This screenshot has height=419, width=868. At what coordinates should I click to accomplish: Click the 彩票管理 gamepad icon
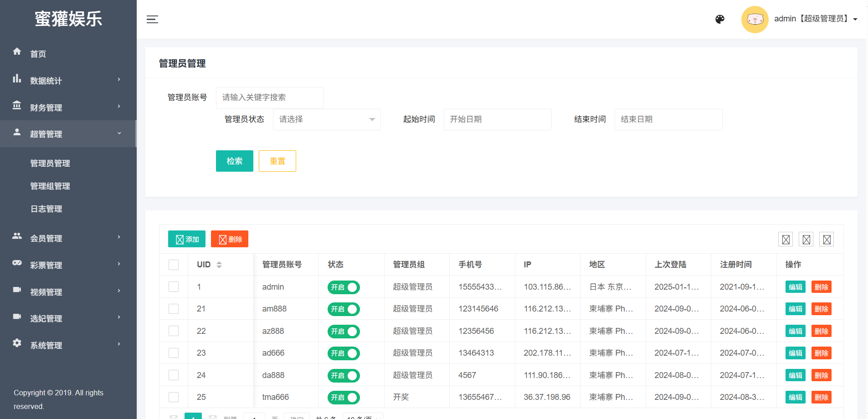pyautogui.click(x=17, y=263)
